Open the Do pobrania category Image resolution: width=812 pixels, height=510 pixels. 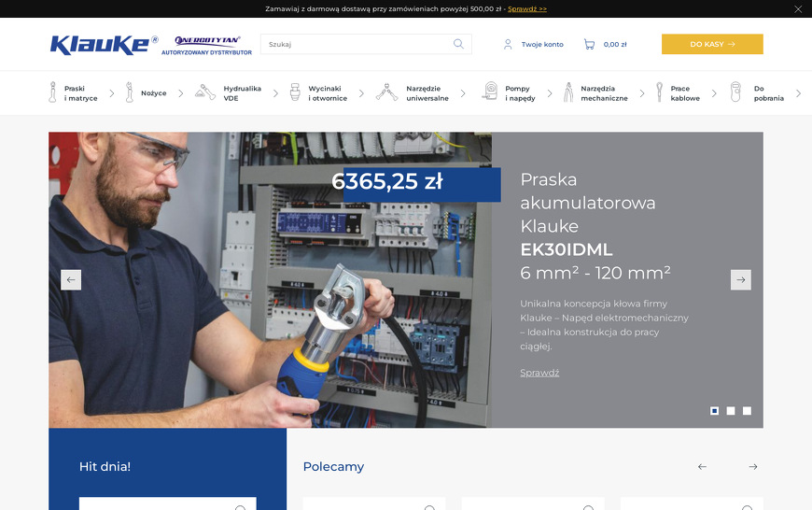(x=769, y=93)
